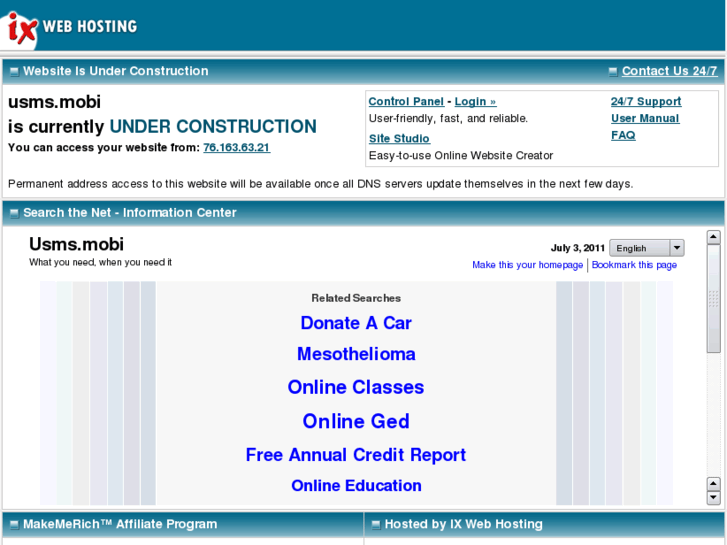Screen dimensions: 727x545
Task: Click the 76.163.63.21 IP address link
Action: pyautogui.click(x=236, y=147)
